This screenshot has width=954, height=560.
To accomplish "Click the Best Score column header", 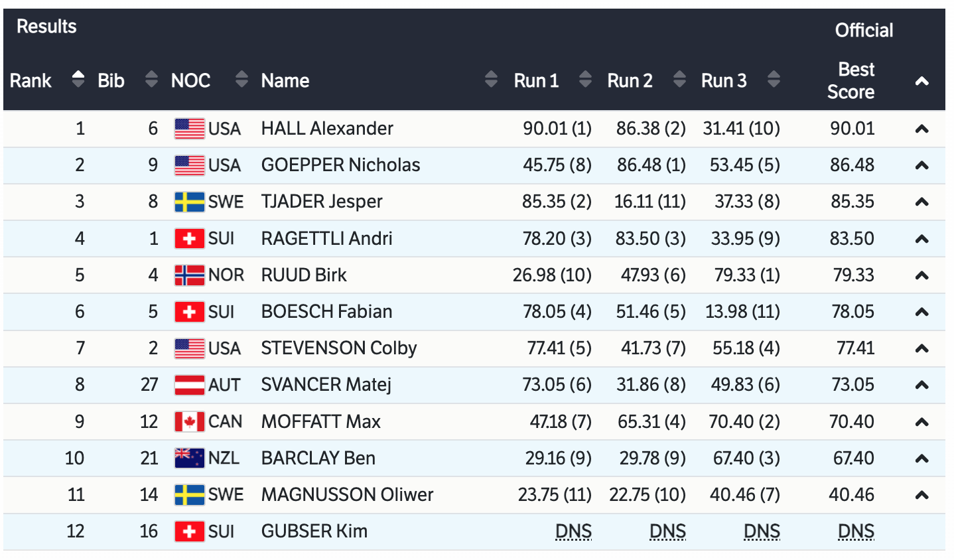I will (x=851, y=80).
